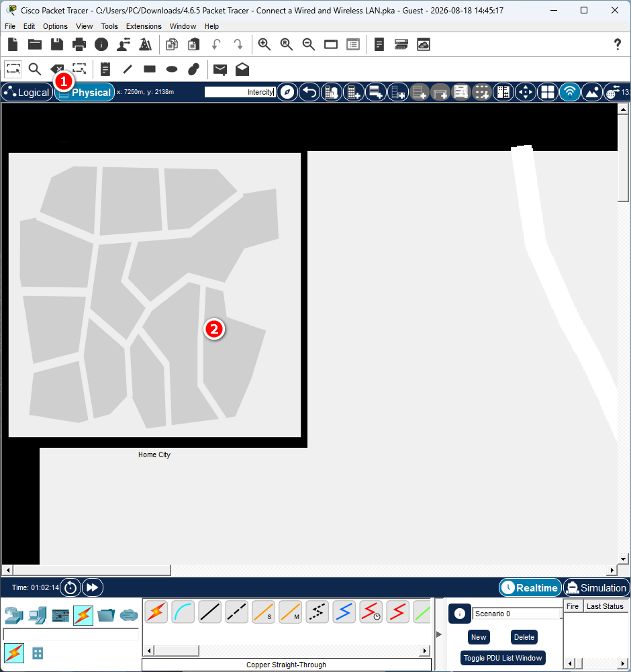Click the Redo arrow icon
Viewport: 631px width, 672px height.
[x=238, y=44]
